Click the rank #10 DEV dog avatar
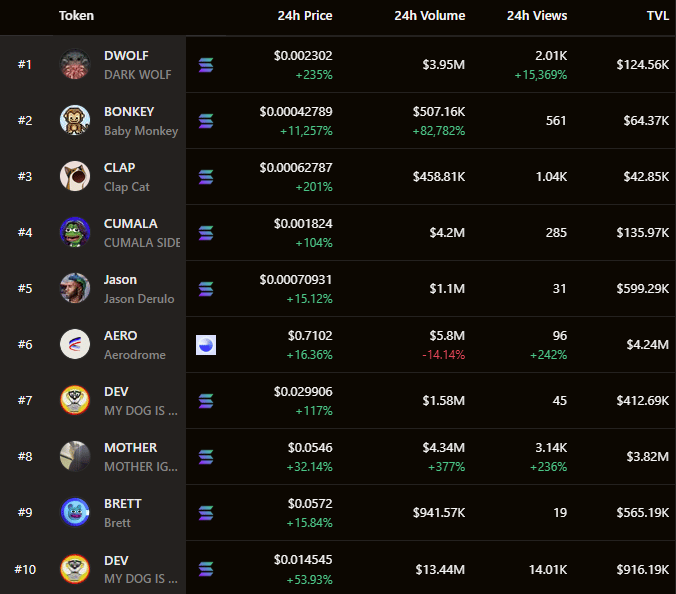 75,569
